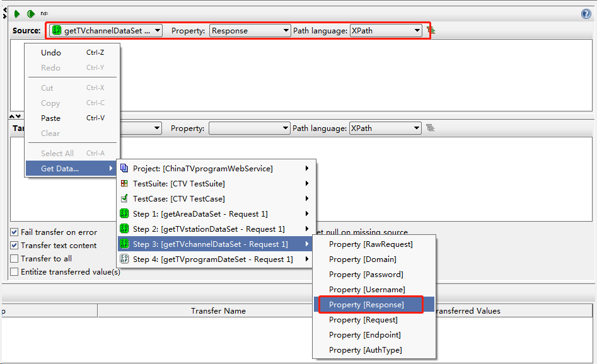This screenshot has width=597, height=364.
Task: Expand the Project ChinaTVprogramWebService submenu
Action: (306, 168)
